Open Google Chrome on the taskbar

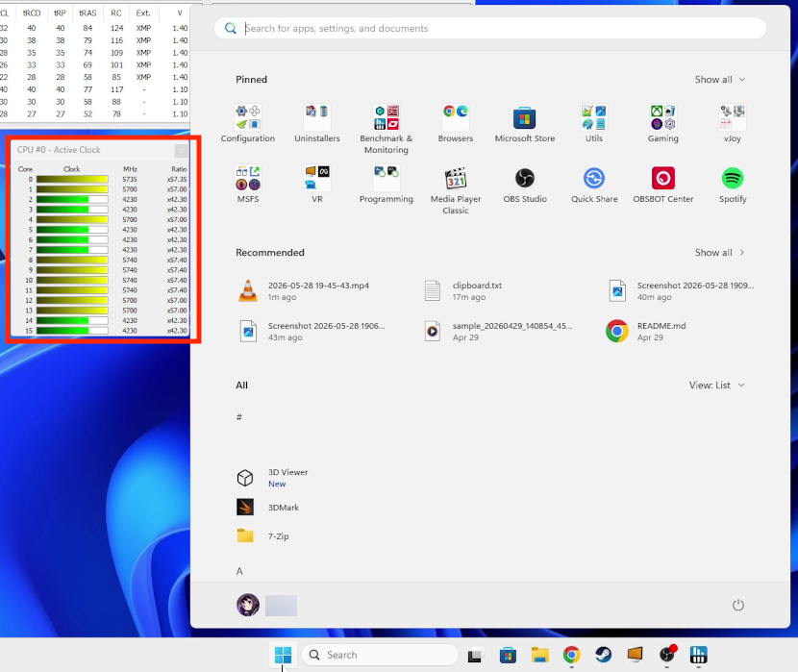[571, 655]
